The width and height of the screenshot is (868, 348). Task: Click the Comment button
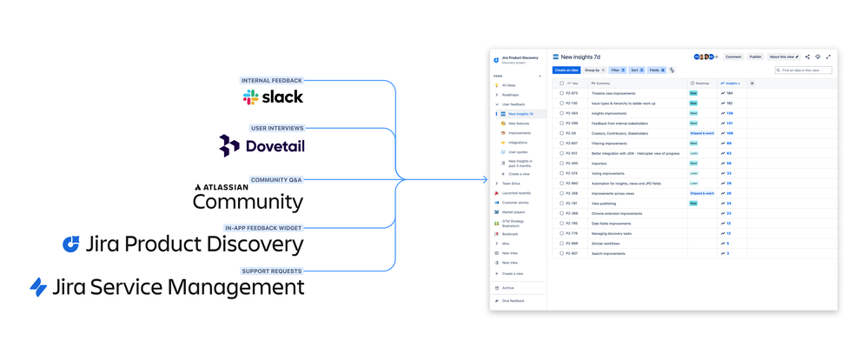pyautogui.click(x=733, y=57)
